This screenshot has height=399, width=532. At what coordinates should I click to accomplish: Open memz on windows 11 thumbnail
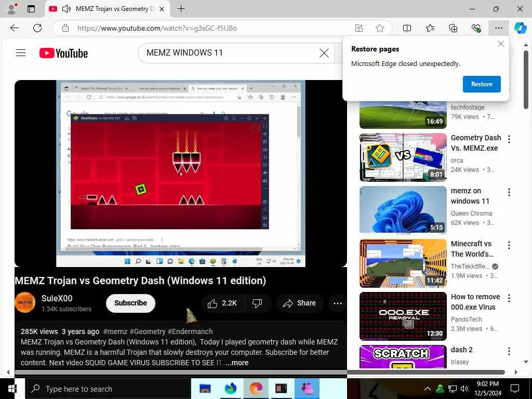[403, 210]
